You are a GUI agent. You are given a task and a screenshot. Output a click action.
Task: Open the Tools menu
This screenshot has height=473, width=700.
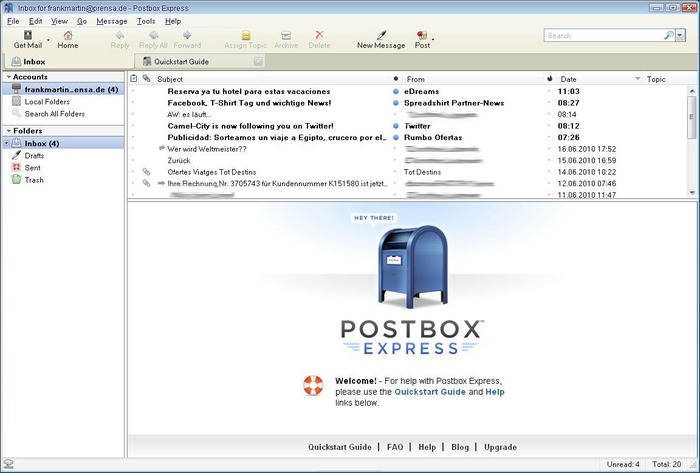pyautogui.click(x=146, y=21)
